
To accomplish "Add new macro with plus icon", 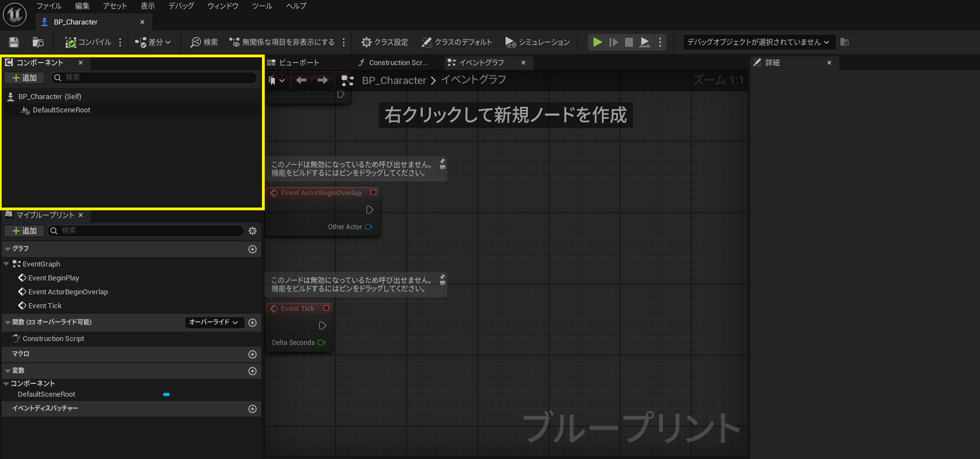I will (253, 354).
